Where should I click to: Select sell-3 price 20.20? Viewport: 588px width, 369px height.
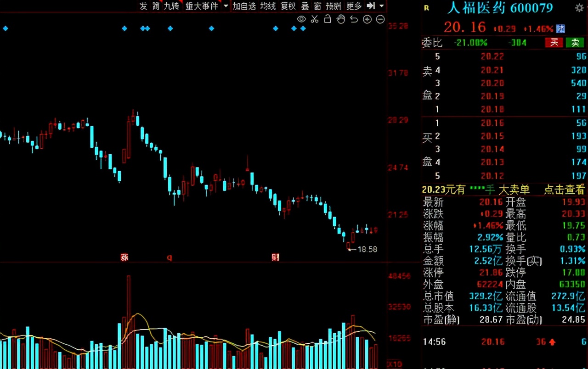(492, 83)
